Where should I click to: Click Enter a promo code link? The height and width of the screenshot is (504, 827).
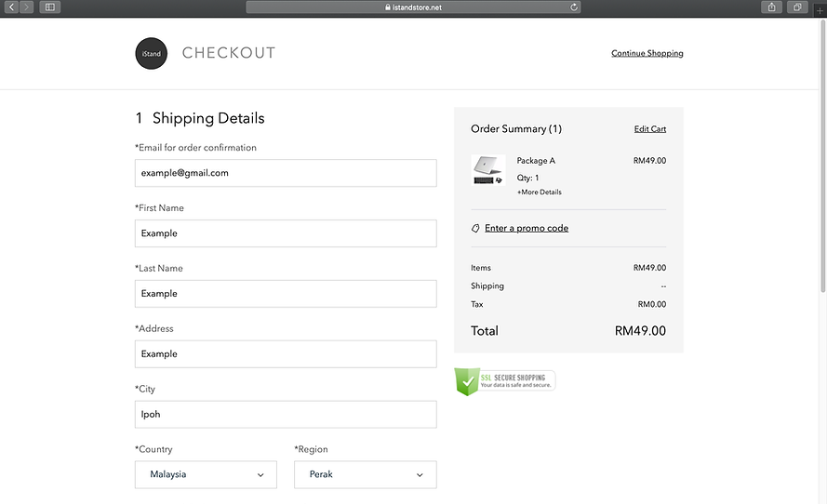click(x=527, y=228)
